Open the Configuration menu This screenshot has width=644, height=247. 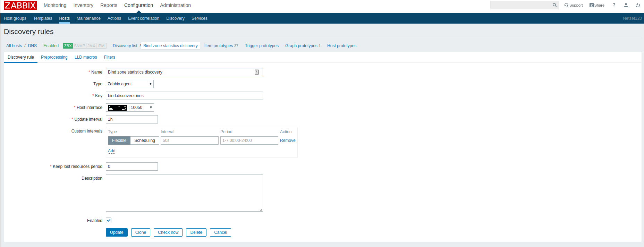tap(138, 5)
